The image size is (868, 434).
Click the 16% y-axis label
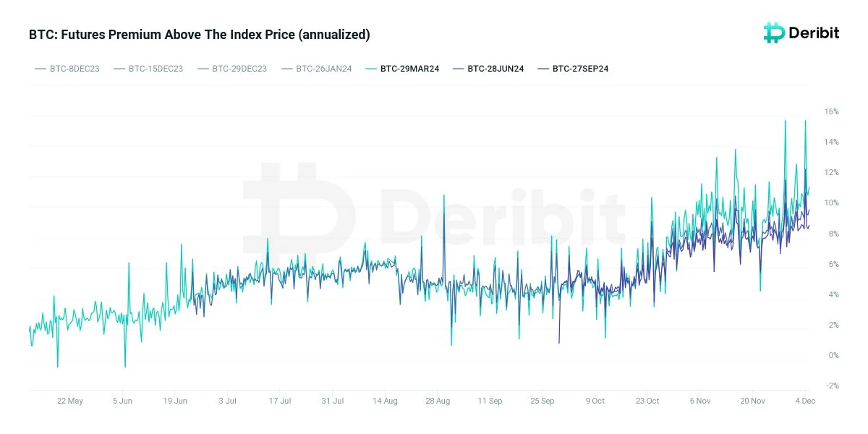click(831, 111)
